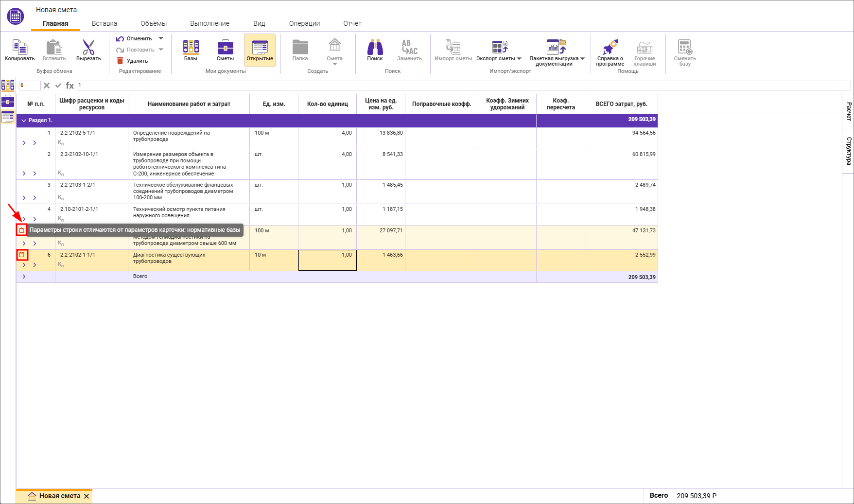Viewport: 854px width, 504px height.
Task: Click the Вырезать scissors icon
Action: click(88, 48)
